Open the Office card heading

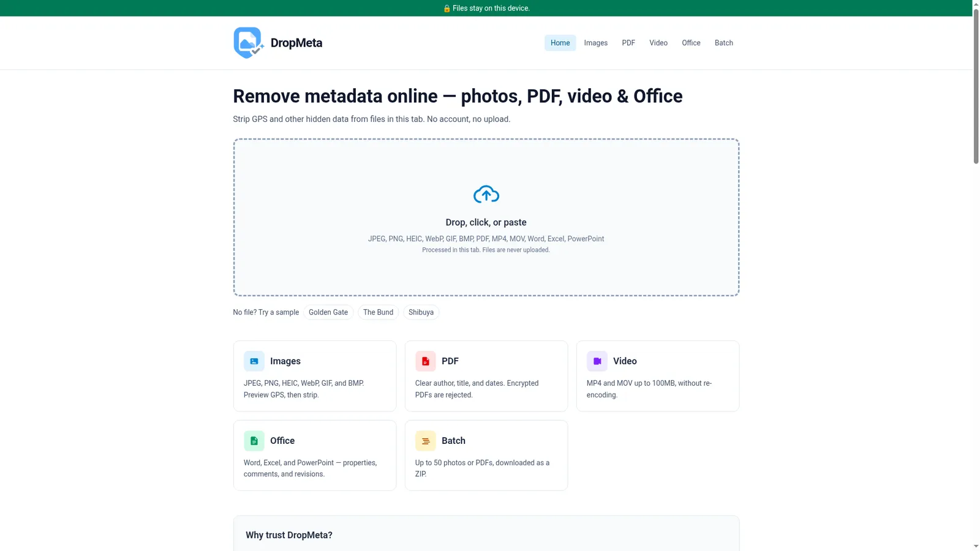282,441
